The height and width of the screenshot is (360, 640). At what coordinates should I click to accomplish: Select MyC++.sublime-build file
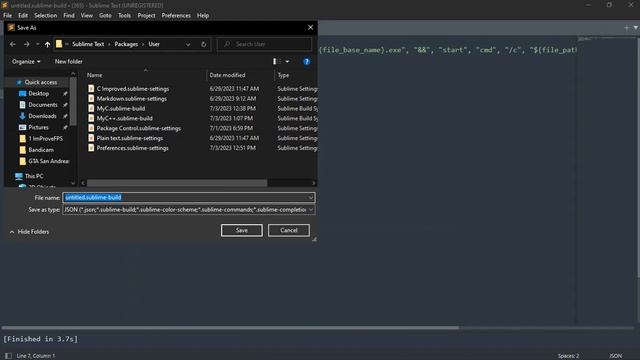[x=124, y=118]
